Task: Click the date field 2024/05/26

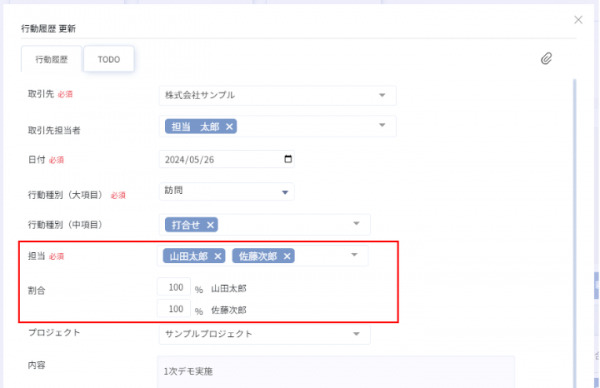Action: tap(227, 159)
